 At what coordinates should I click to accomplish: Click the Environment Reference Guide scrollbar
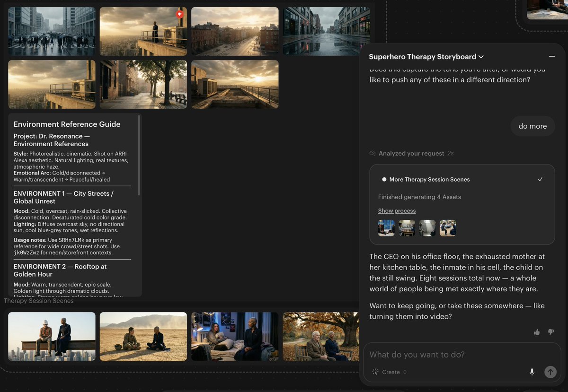click(x=139, y=155)
